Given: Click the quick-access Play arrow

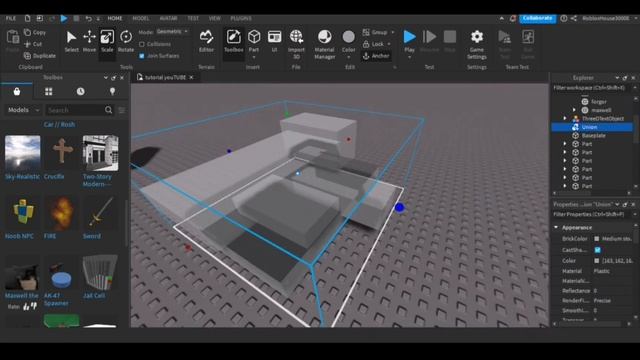Looking at the screenshot, I should tap(64, 18).
